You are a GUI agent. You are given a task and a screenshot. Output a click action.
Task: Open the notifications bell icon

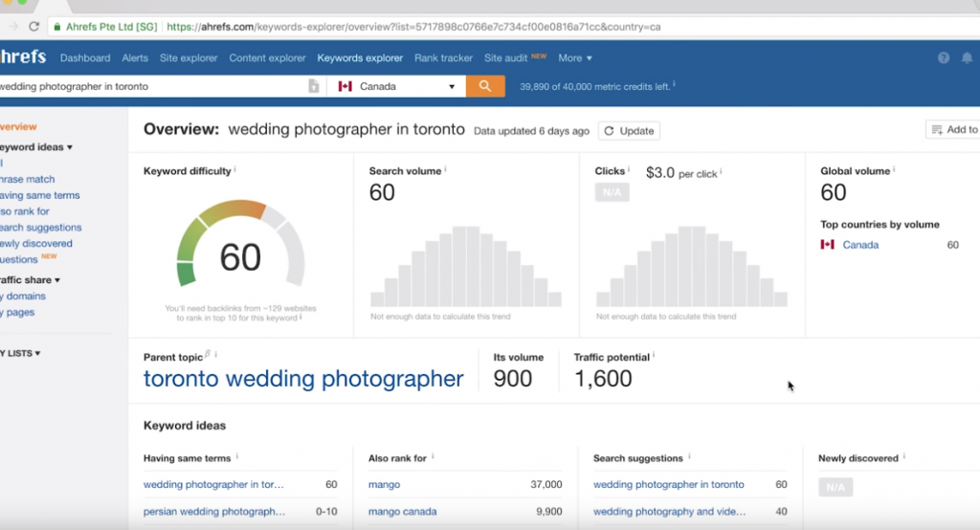(x=968, y=58)
